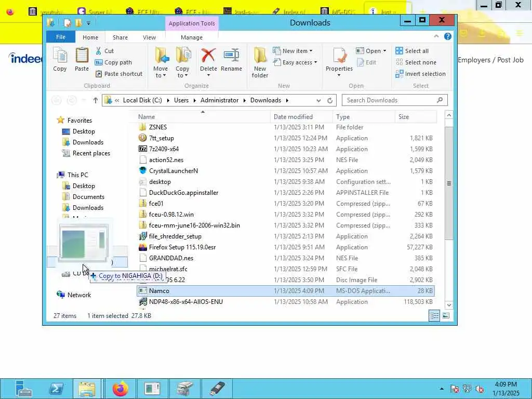
Task: Open PowerShell from the taskbar
Action: click(56, 389)
